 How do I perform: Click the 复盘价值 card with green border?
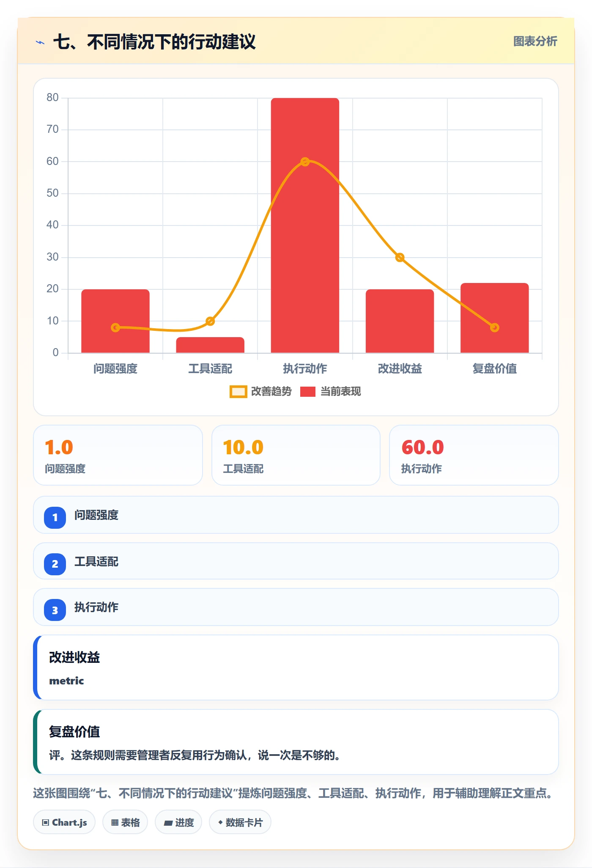click(x=296, y=742)
